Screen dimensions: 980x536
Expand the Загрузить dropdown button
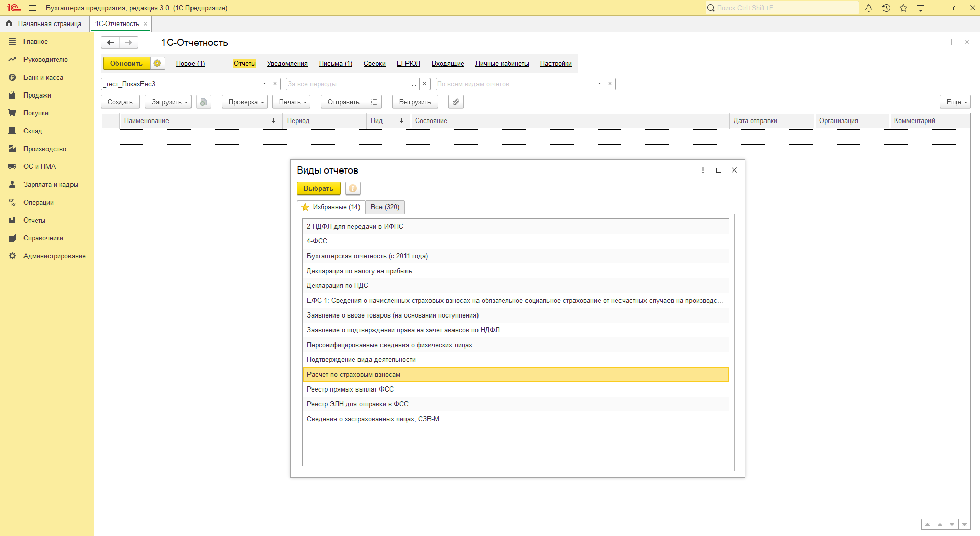168,102
